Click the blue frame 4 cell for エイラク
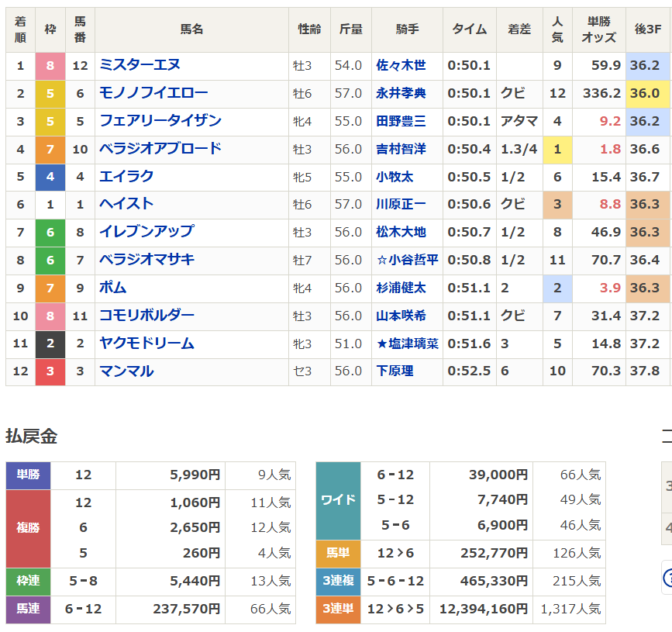The height and width of the screenshot is (632, 672). (x=50, y=177)
